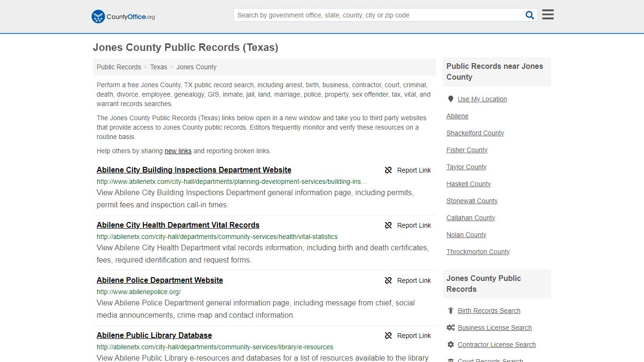Viewport: 644px width, 362px height.
Task: Click broken-link icon for Building Inspections
Action: (388, 170)
